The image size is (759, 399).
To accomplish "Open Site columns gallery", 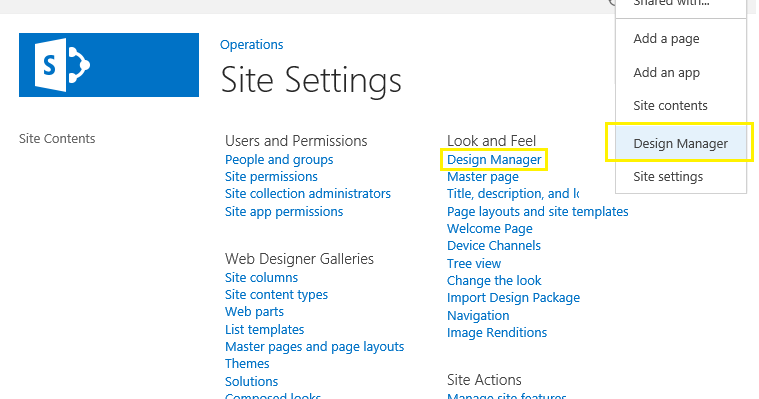I will point(261,277).
